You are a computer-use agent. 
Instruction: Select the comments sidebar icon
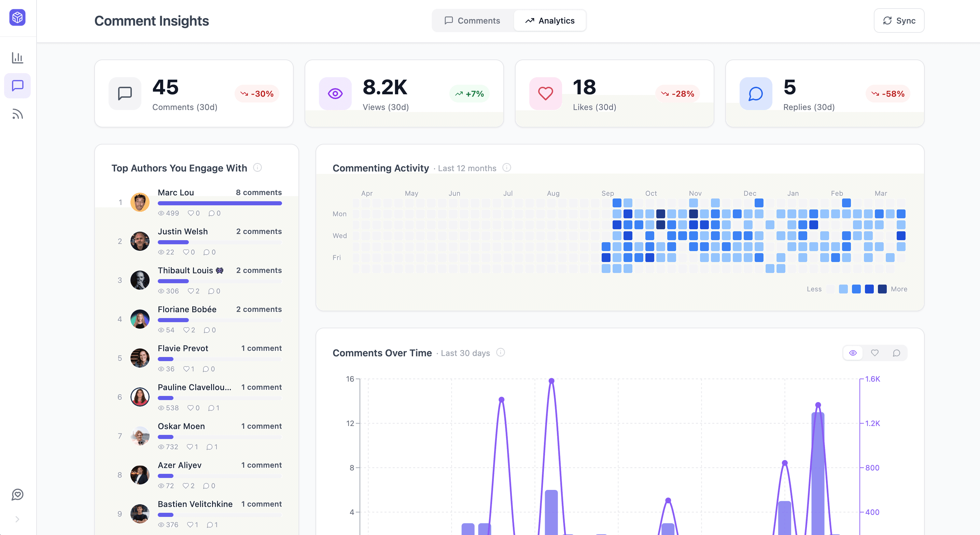click(17, 86)
